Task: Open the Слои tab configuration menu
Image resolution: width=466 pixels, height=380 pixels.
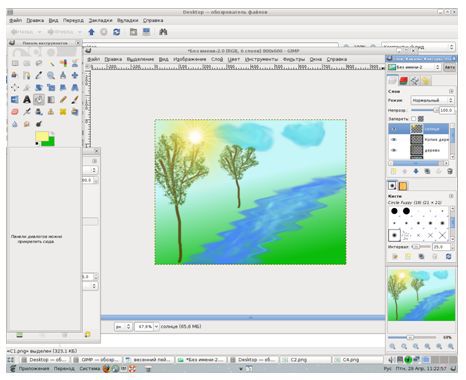Action: coord(451,91)
